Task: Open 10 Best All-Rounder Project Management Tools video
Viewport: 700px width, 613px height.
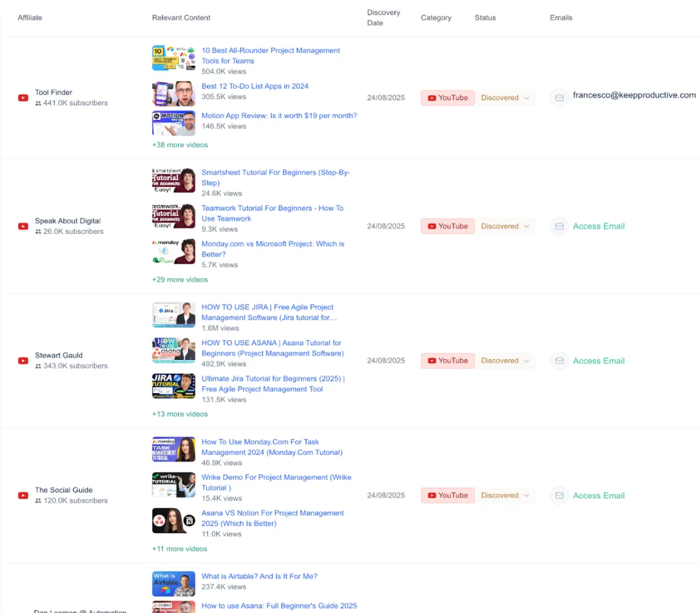Action: (270, 56)
